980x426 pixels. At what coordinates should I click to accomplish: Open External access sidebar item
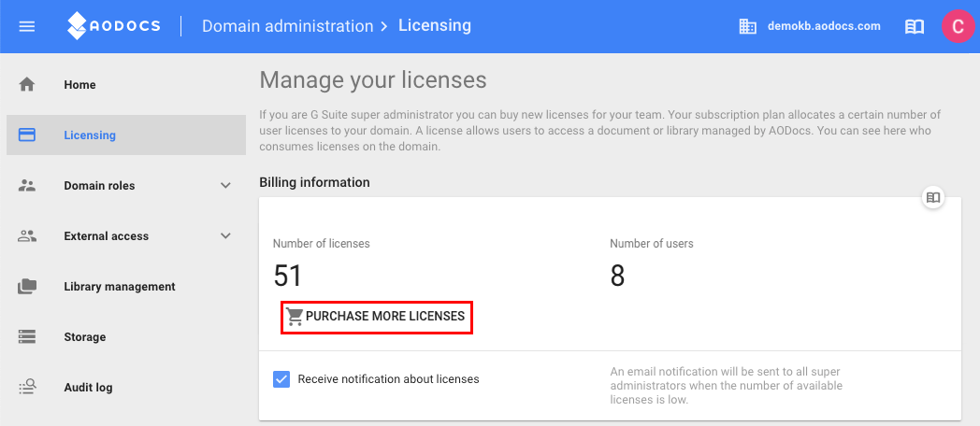click(x=125, y=236)
